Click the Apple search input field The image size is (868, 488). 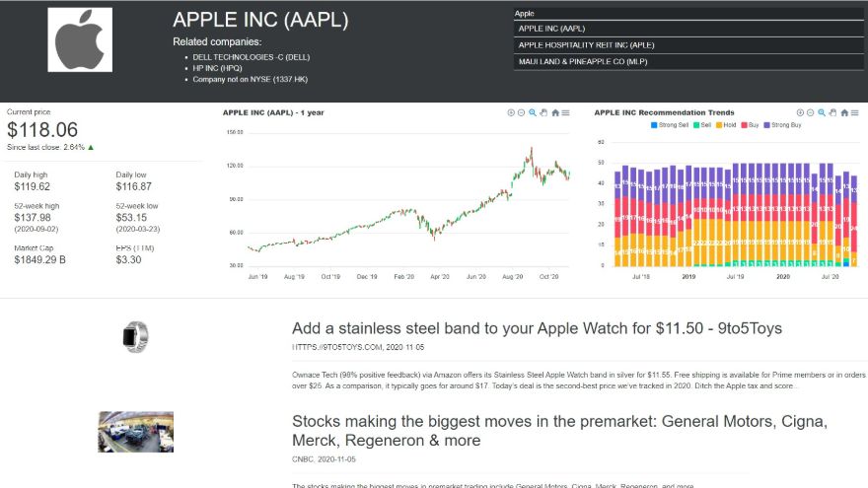[688, 13]
